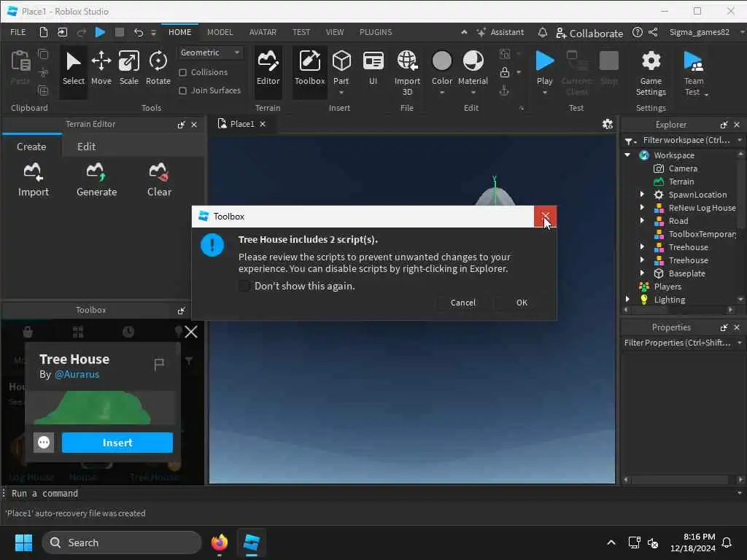Open Firefox from the taskbar
Image resolution: width=747 pixels, height=560 pixels.
(219, 542)
